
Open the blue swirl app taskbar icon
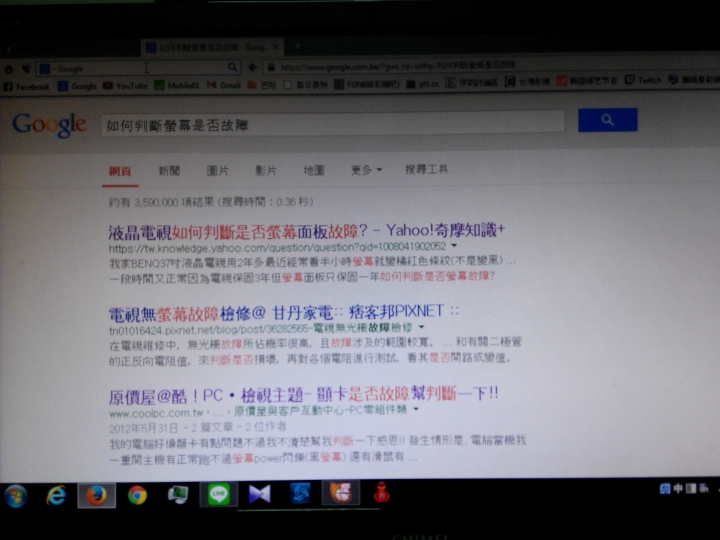pyautogui.click(x=300, y=493)
